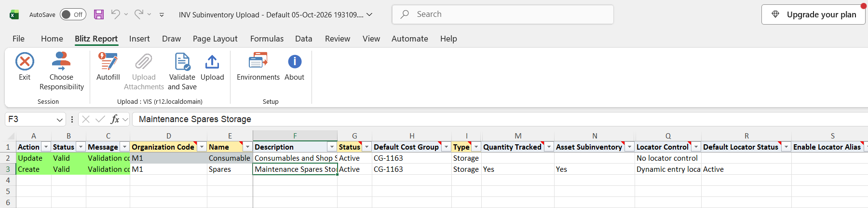
Task: Click the Name Box showing F3
Action: click(30, 119)
